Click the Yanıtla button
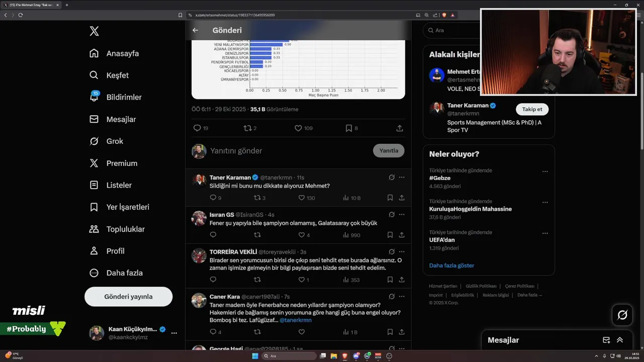 [x=388, y=151]
